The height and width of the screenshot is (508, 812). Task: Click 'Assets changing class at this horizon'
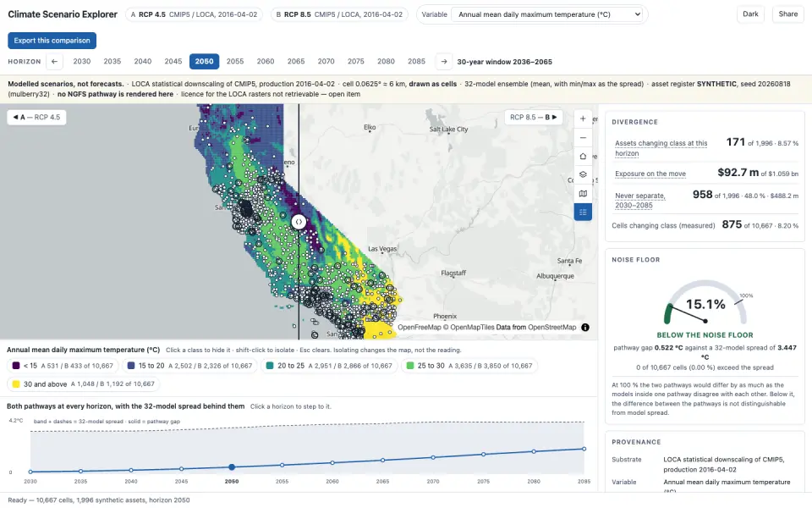tap(661, 148)
